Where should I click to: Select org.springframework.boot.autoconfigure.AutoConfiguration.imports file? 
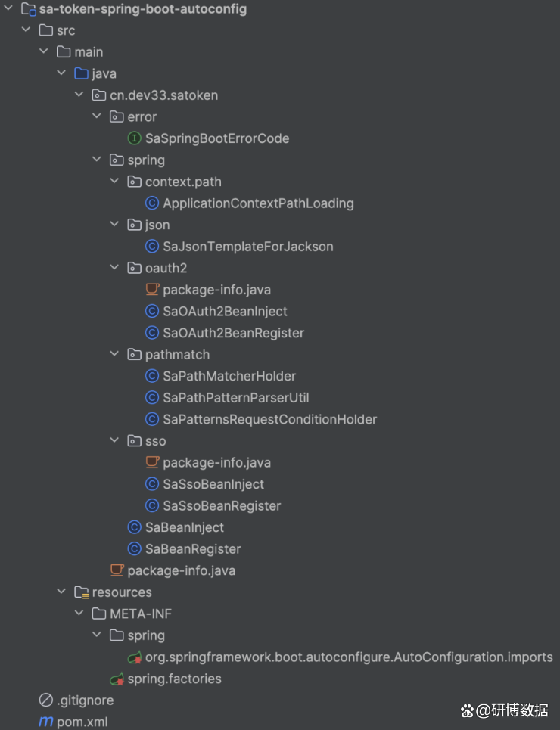coord(349,657)
